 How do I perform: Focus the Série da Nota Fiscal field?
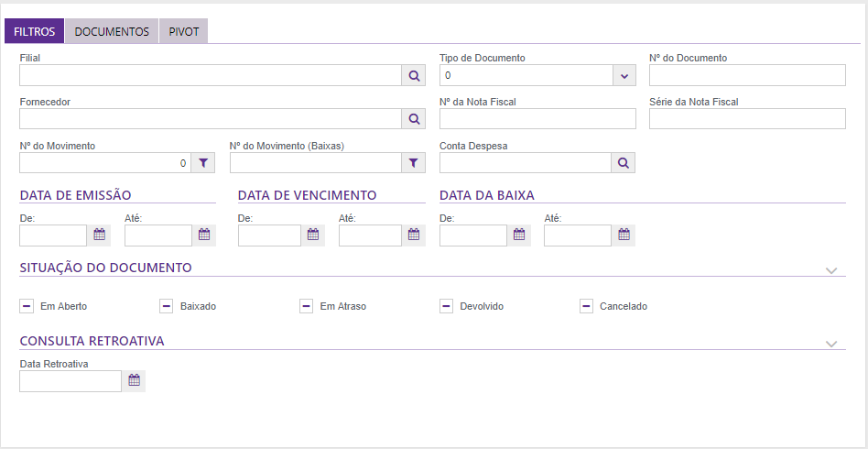click(747, 118)
